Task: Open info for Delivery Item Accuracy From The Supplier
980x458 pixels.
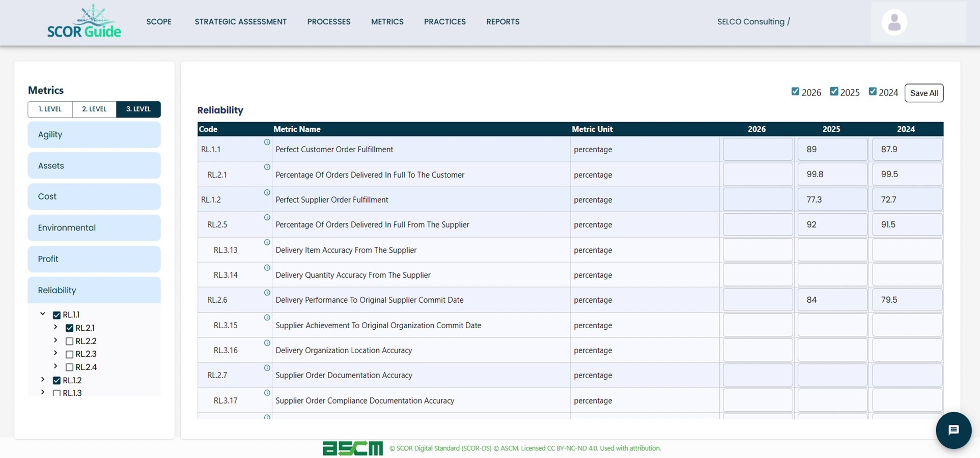Action: click(x=267, y=243)
